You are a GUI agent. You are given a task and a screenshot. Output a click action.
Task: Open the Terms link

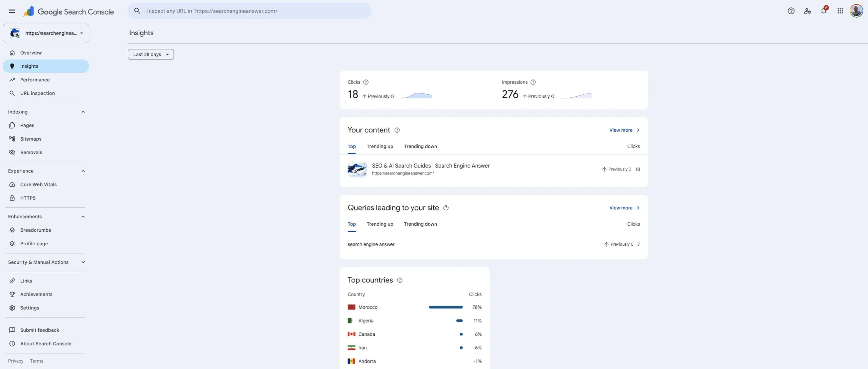(37, 361)
